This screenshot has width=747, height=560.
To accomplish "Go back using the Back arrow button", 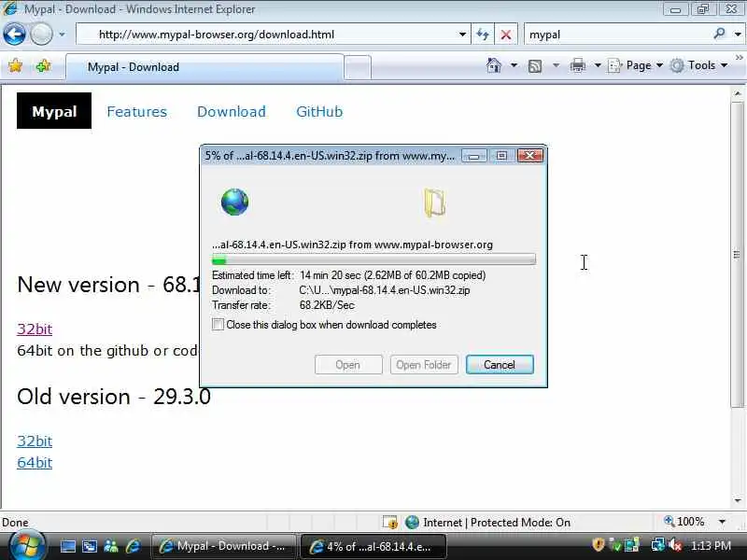I will (x=14, y=35).
